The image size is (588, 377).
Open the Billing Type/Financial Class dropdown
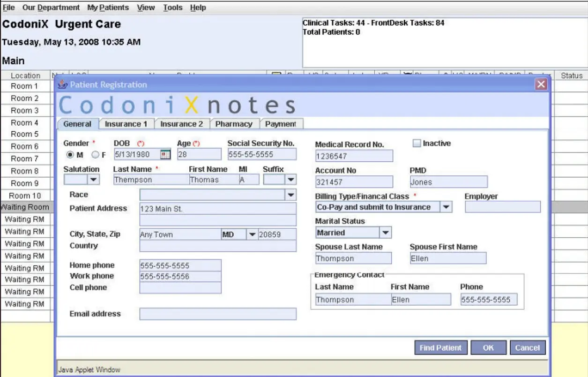pos(446,207)
